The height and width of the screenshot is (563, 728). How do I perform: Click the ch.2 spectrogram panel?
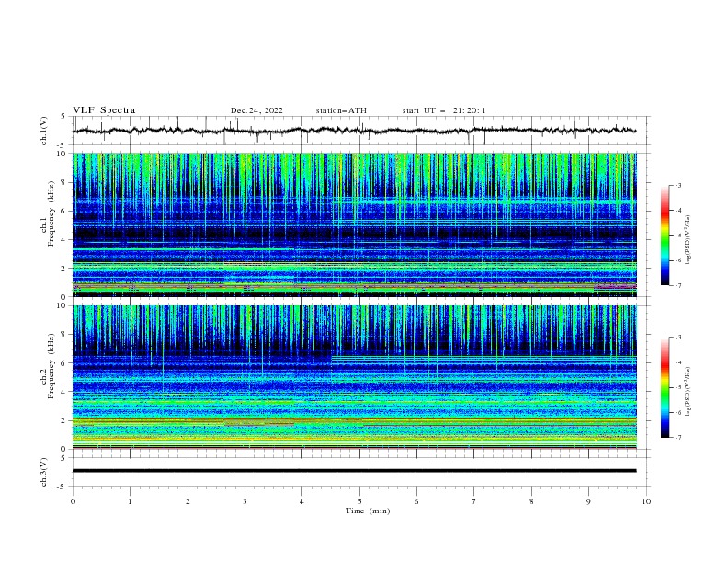pos(355,377)
